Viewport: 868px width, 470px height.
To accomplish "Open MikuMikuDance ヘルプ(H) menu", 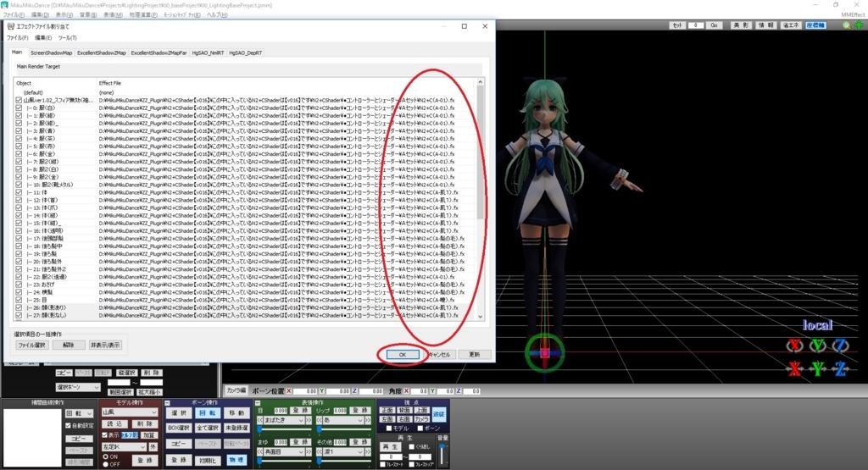I will tap(217, 15).
